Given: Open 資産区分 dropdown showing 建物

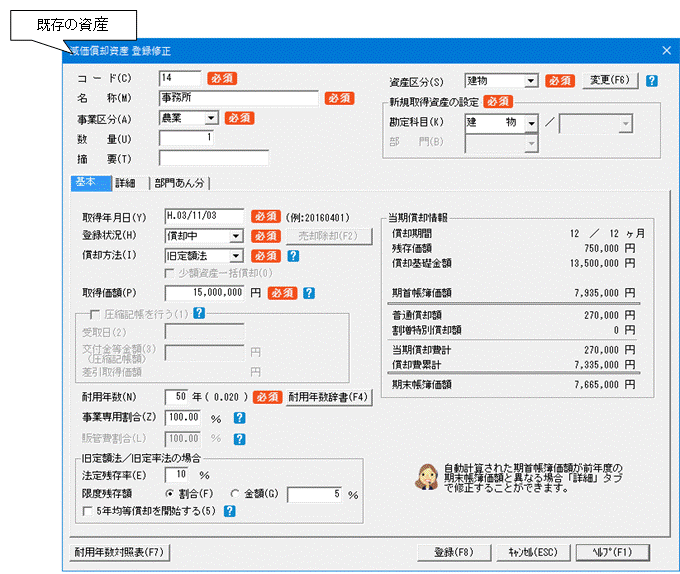Looking at the screenshot, I should click(x=530, y=81).
